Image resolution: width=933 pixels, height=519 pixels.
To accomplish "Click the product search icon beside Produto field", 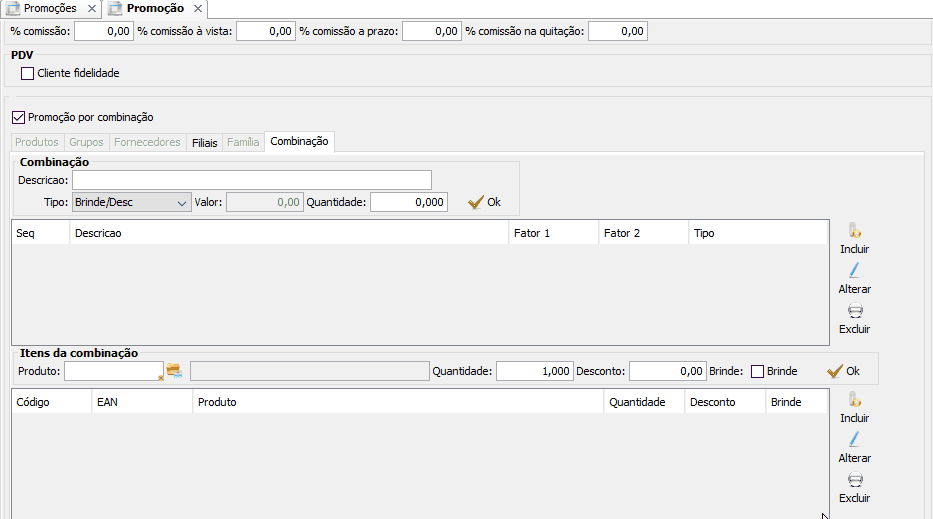I will [175, 371].
